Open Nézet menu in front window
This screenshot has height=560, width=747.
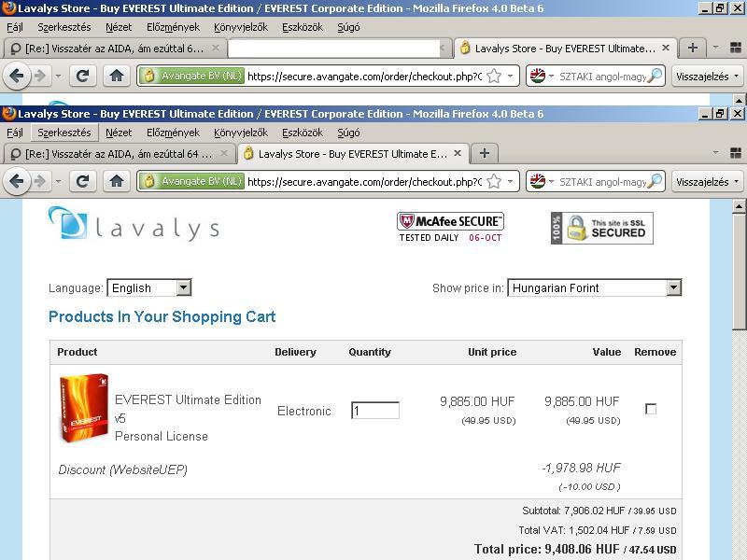tap(119, 133)
